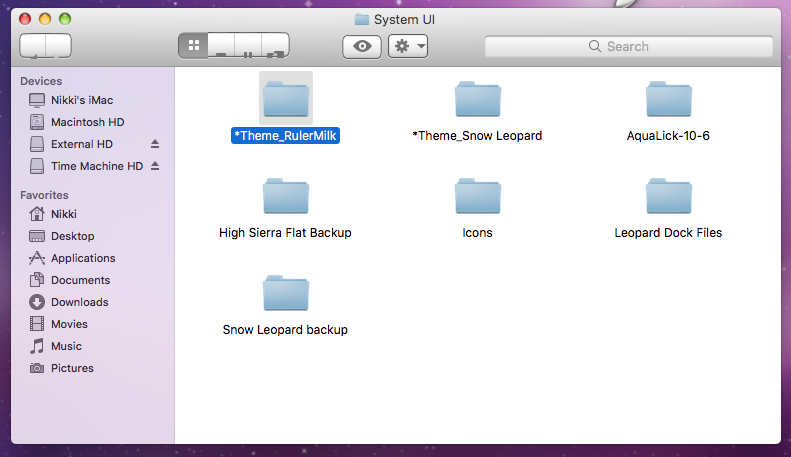
Task: Open Applications in Favorites
Action: click(93, 258)
